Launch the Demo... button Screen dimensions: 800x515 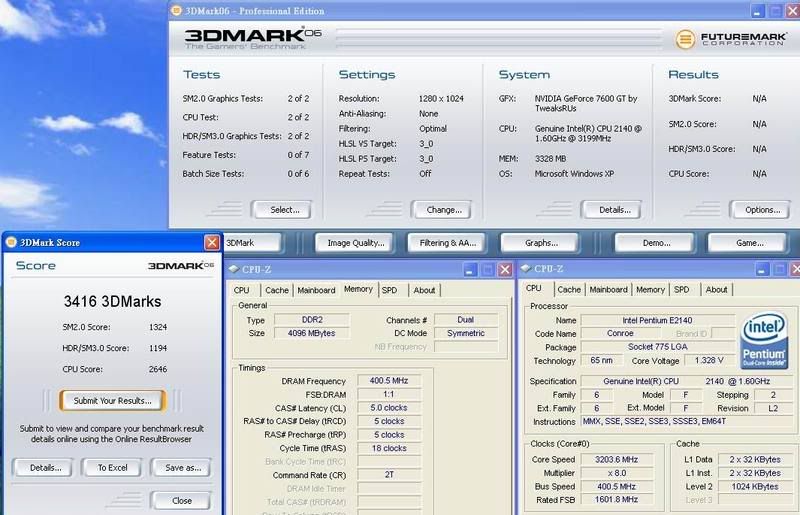click(655, 243)
